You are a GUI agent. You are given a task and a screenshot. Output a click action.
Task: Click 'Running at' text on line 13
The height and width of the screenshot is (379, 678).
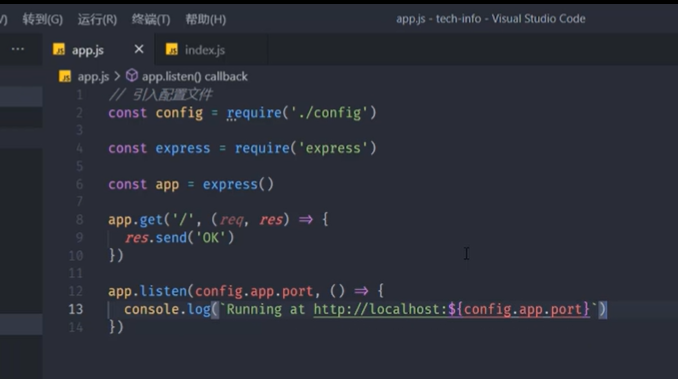coord(266,309)
